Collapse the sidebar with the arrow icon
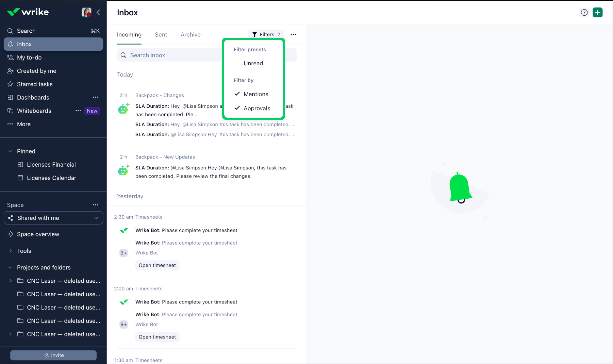The image size is (613, 364). (98, 13)
